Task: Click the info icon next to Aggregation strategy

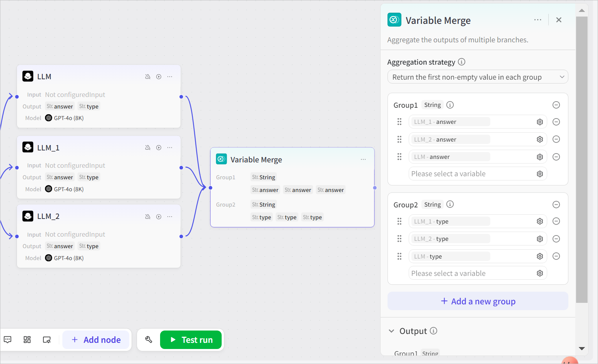Action: click(462, 62)
